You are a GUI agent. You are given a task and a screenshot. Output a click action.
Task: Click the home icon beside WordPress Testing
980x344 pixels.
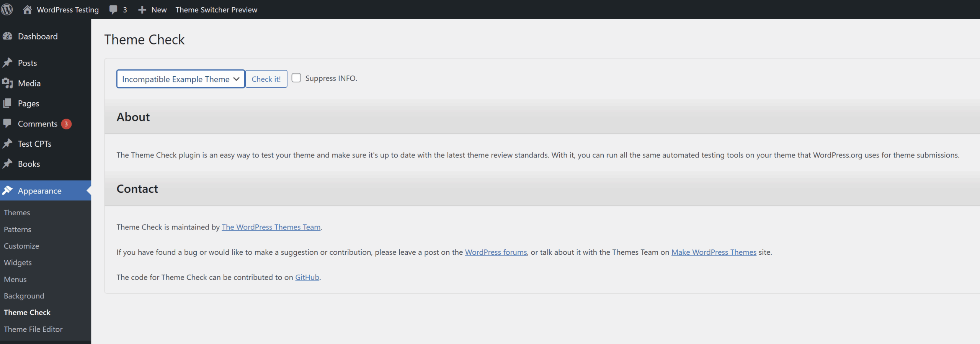coord(27,10)
